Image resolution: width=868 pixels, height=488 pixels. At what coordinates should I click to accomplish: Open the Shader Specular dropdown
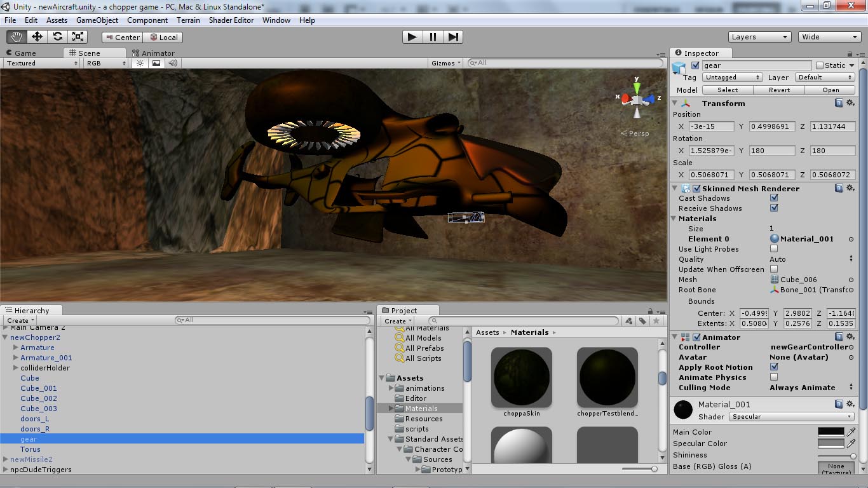tap(792, 417)
